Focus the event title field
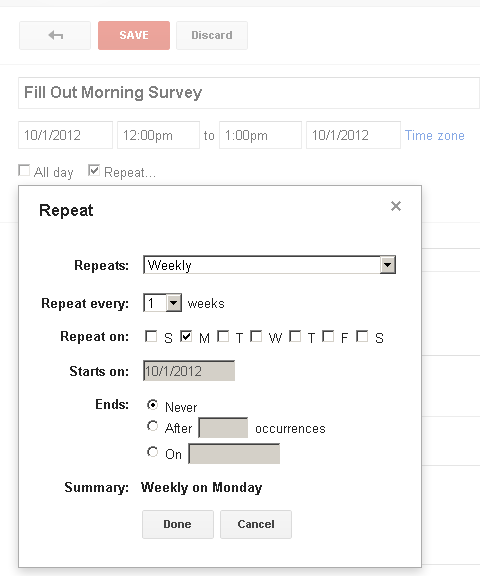 [x=249, y=93]
